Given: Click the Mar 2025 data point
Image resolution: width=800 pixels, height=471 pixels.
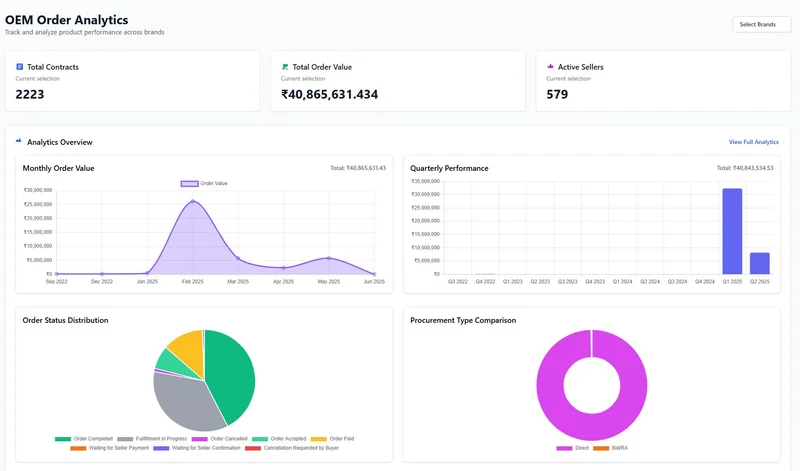Looking at the screenshot, I should click(238, 259).
